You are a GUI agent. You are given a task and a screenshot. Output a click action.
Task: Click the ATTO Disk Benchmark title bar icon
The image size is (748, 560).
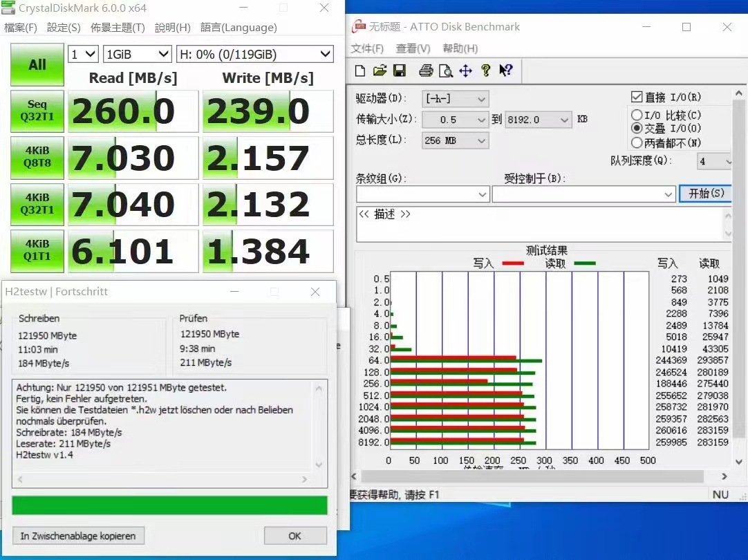click(358, 26)
